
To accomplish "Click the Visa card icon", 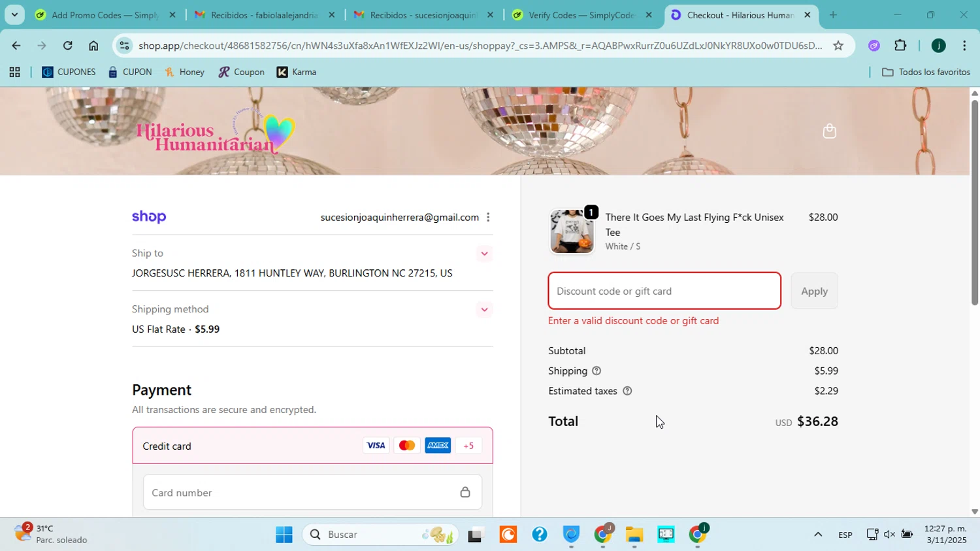I will click(376, 446).
